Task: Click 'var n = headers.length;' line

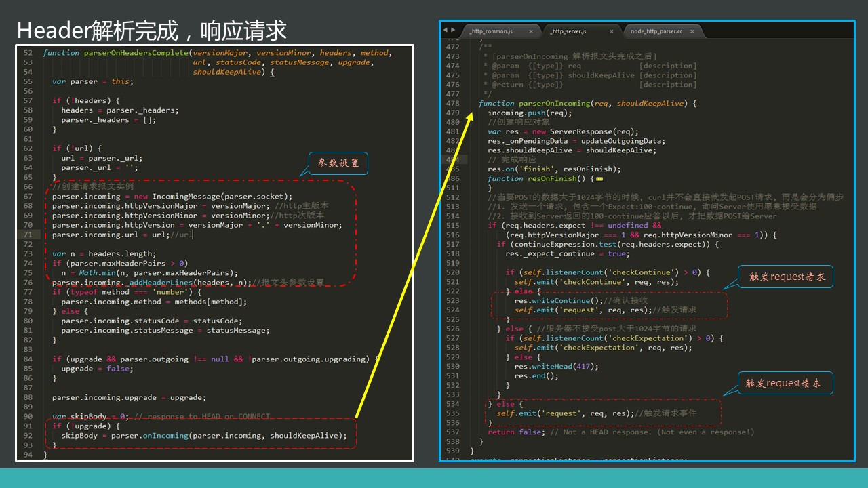Action: 104,253
